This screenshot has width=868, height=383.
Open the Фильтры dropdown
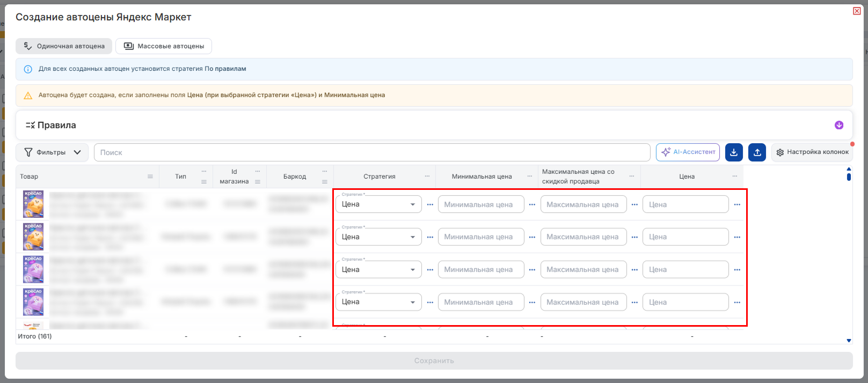pos(52,152)
